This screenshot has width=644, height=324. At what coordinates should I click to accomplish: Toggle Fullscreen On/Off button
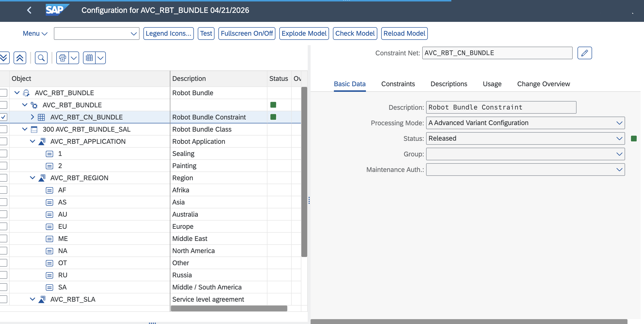pyautogui.click(x=247, y=34)
